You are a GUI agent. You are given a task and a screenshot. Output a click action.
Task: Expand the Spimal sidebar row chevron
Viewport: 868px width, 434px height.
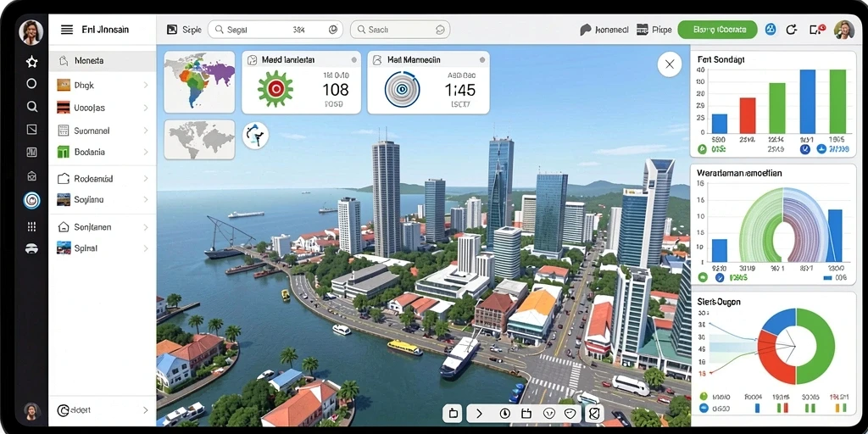click(146, 248)
